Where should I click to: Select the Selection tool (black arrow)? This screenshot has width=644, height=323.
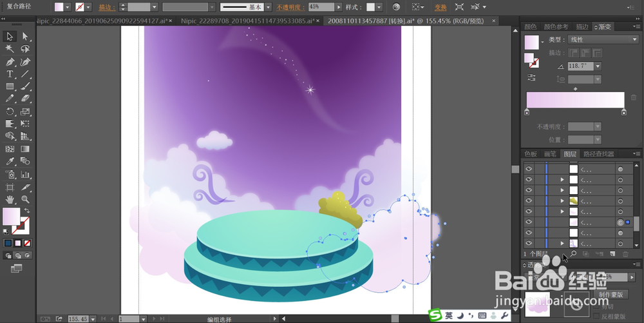tap(10, 36)
